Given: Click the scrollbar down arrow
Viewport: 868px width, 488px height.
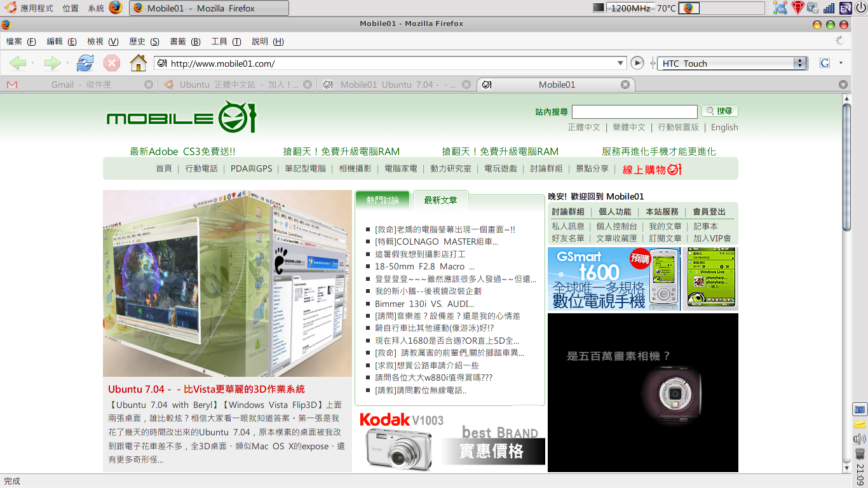Looking at the screenshot, I should 846,468.
